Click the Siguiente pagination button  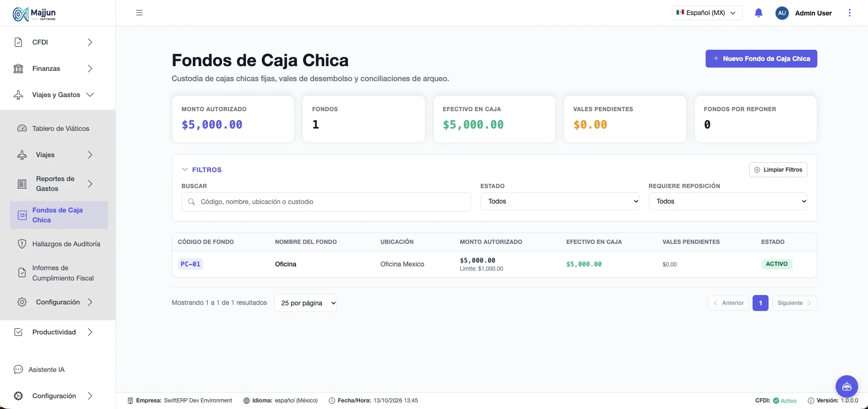(794, 303)
